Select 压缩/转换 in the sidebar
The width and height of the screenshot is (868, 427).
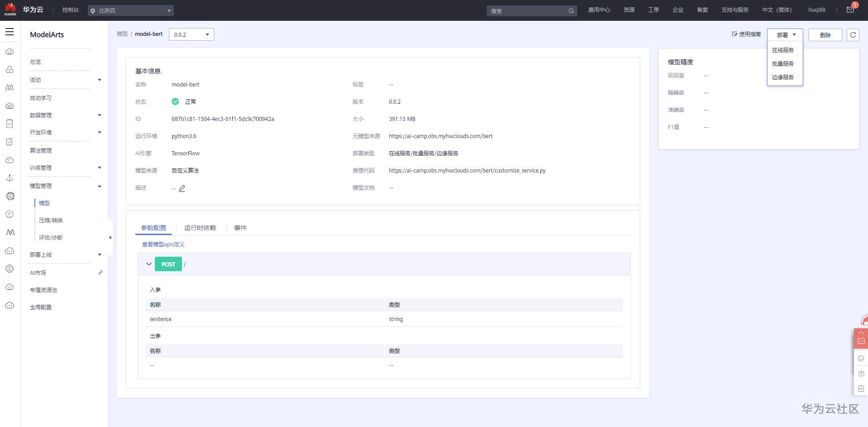51,221
